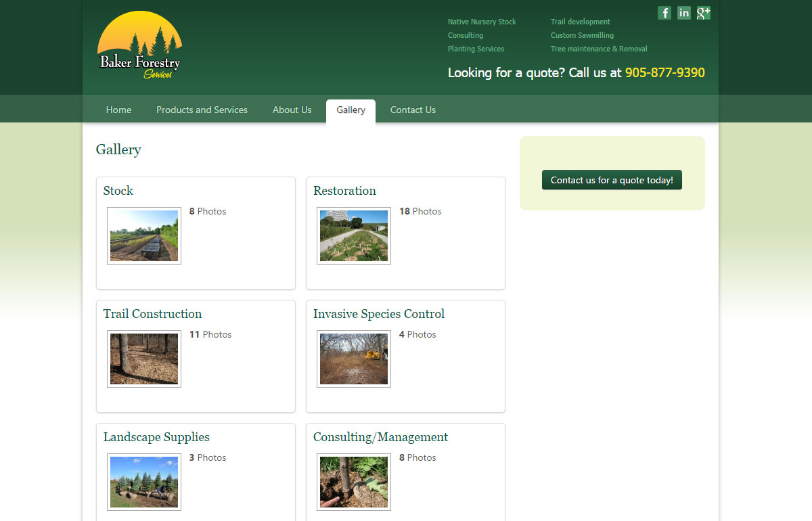Open the Tree maintenance & Removal link
This screenshot has width=812, height=521.
coord(599,49)
